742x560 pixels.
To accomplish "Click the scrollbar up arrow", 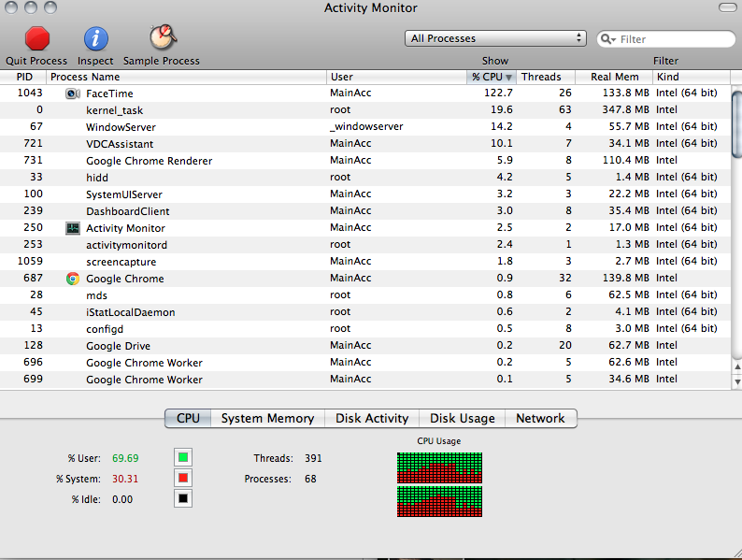I will coord(737,366).
